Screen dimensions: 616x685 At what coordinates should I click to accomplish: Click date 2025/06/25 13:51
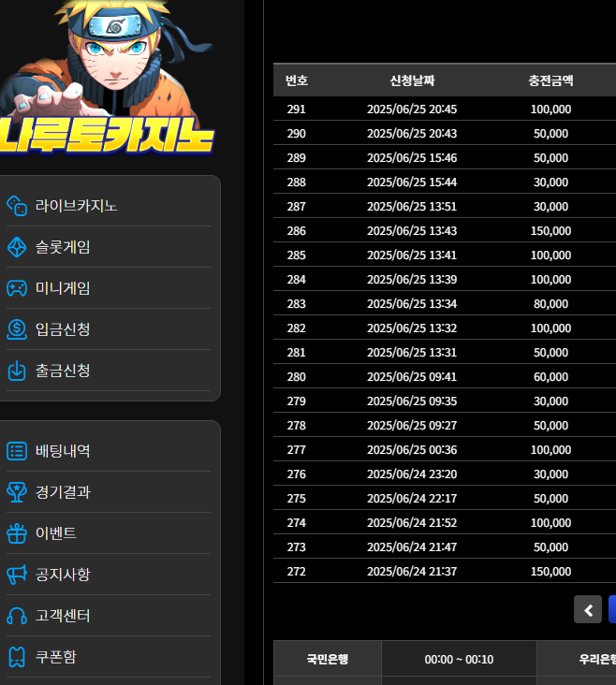(412, 207)
